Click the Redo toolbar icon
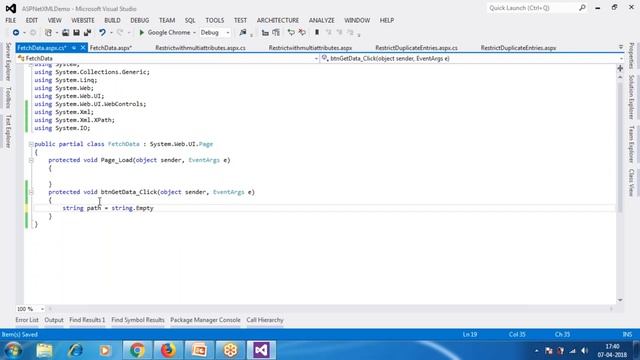 120,33
